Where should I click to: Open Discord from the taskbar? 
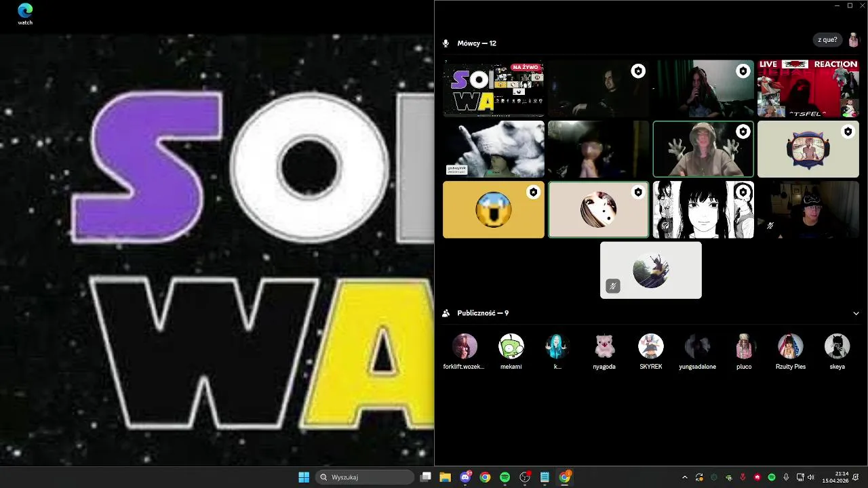click(x=465, y=477)
